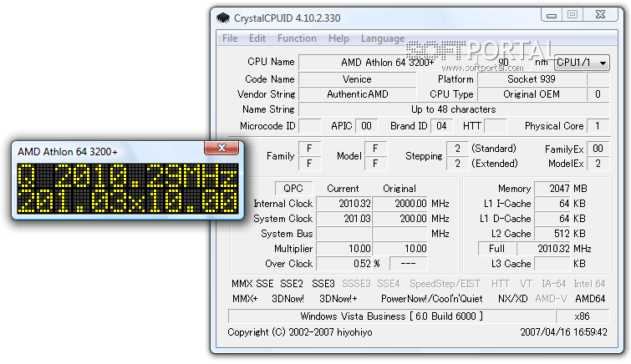Click the date stamp 2007/04/16 16:59:42
The width and height of the screenshot is (631, 364).
click(x=563, y=332)
